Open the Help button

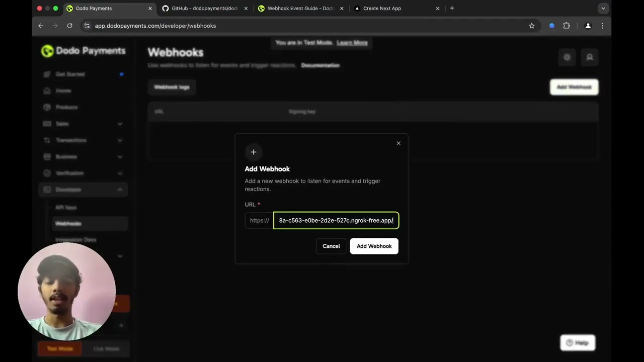[578, 343]
